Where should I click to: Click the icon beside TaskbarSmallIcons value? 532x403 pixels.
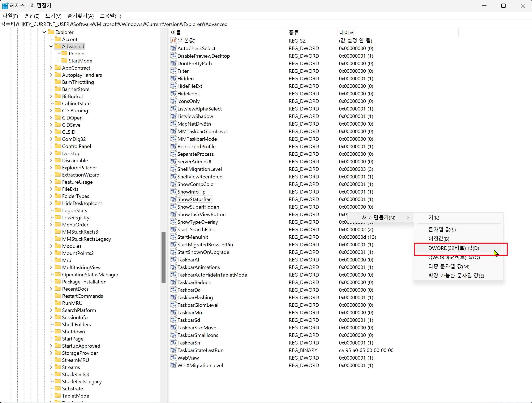173,335
